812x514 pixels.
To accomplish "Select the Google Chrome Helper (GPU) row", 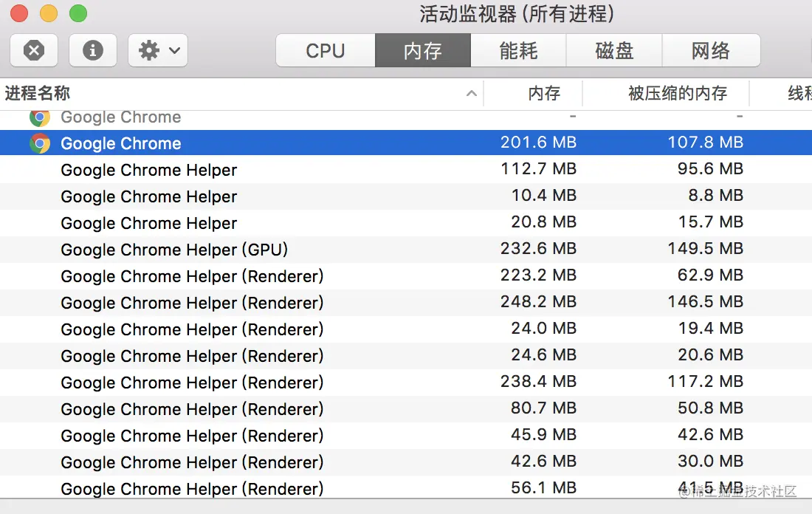I will click(174, 250).
